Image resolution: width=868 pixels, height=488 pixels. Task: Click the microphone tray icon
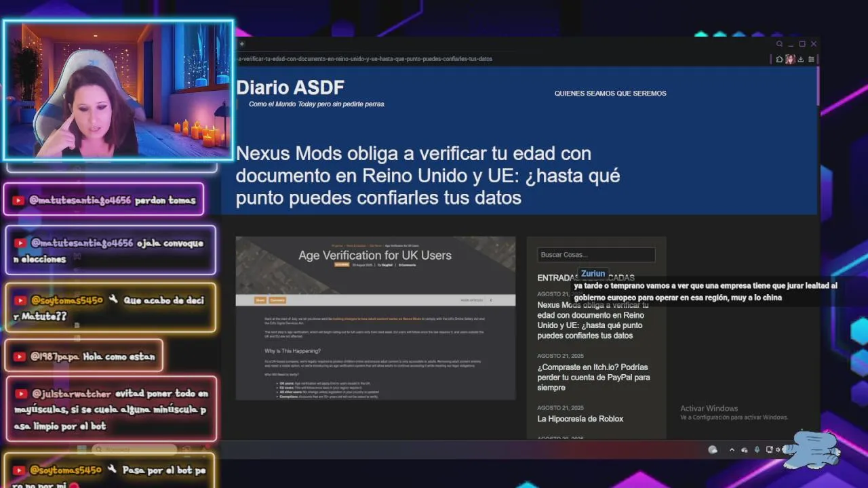pos(757,449)
